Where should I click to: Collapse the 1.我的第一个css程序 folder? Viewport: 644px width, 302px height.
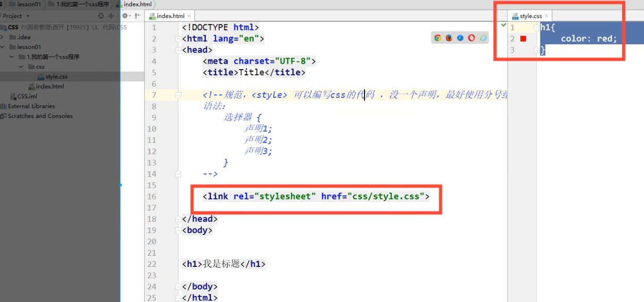[x=12, y=57]
